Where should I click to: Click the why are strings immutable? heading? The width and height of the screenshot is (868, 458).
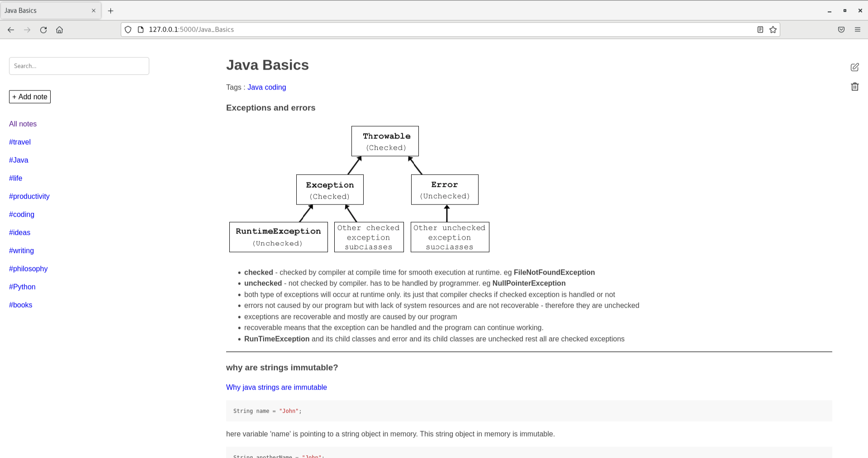click(282, 367)
